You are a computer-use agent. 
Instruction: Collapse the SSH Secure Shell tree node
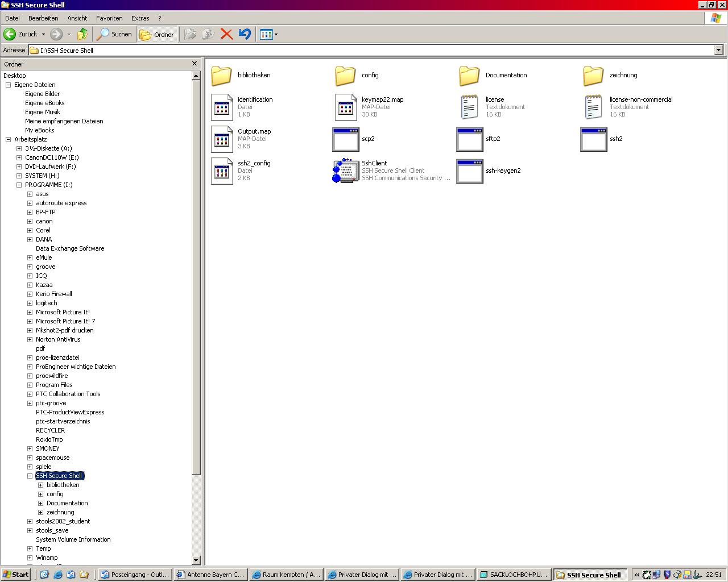coord(30,476)
